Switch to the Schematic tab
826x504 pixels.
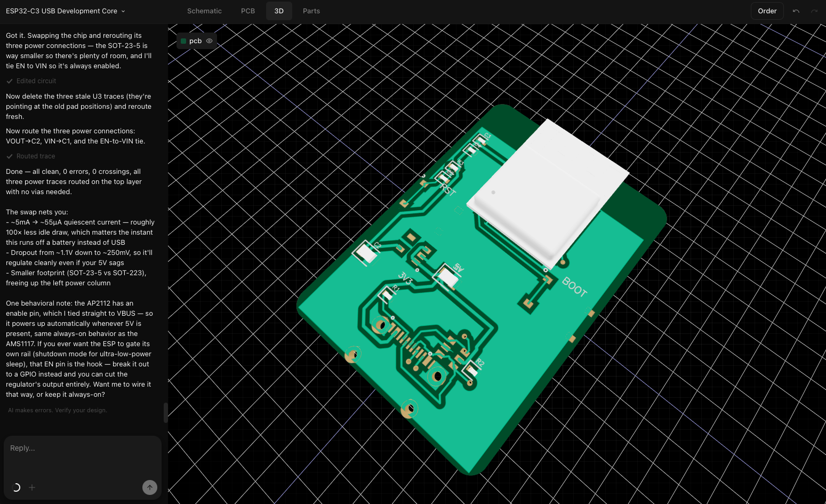(204, 11)
